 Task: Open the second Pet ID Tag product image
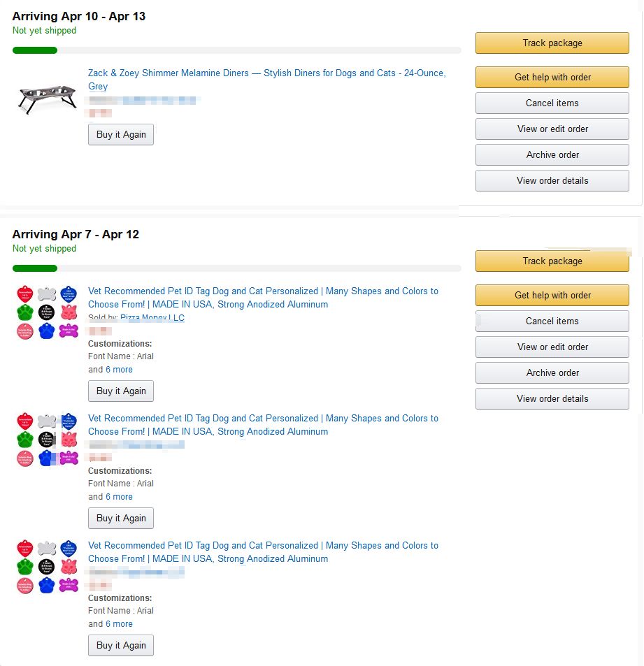47,439
